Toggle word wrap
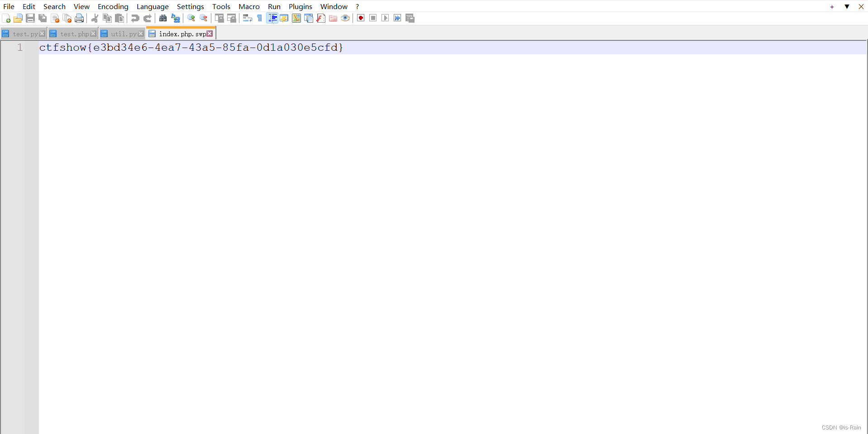 point(247,18)
